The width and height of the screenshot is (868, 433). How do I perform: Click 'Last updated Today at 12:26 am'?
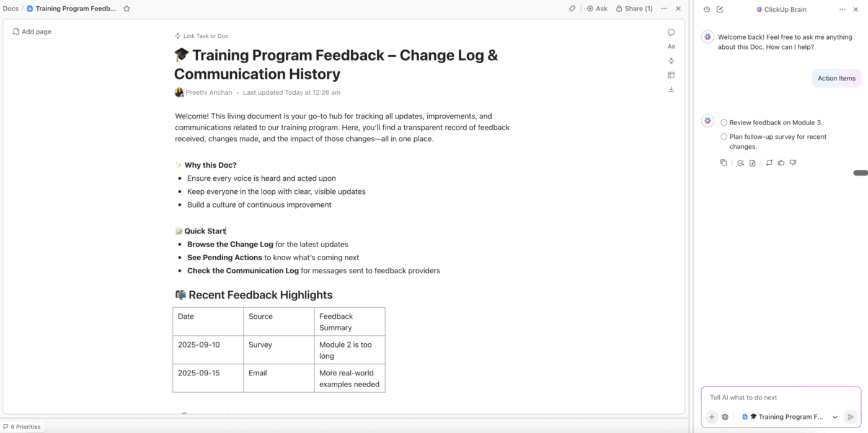pyautogui.click(x=291, y=92)
